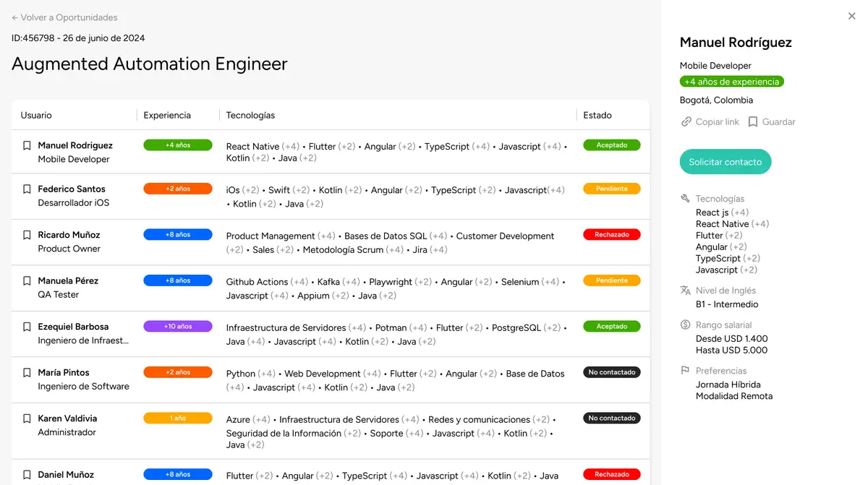This screenshot has width=868, height=485.
Task: Go back via Volver a Oportunidades
Action: pyautogui.click(x=64, y=17)
